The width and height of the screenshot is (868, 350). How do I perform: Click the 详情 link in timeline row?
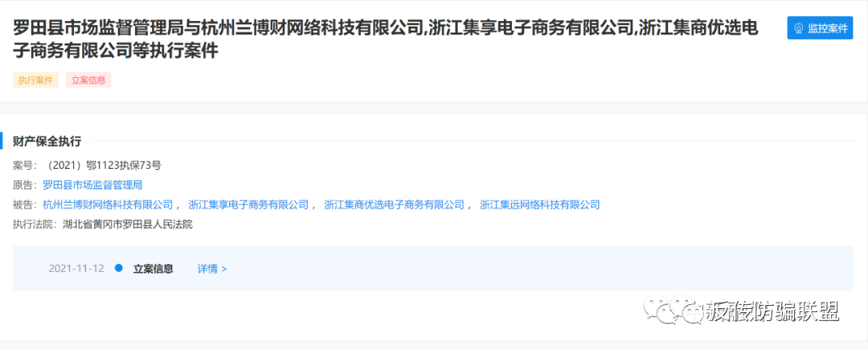coord(207,269)
